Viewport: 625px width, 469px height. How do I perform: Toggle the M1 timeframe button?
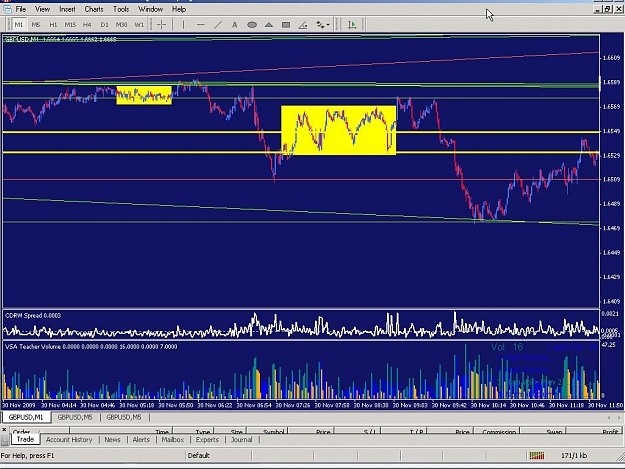19,25
